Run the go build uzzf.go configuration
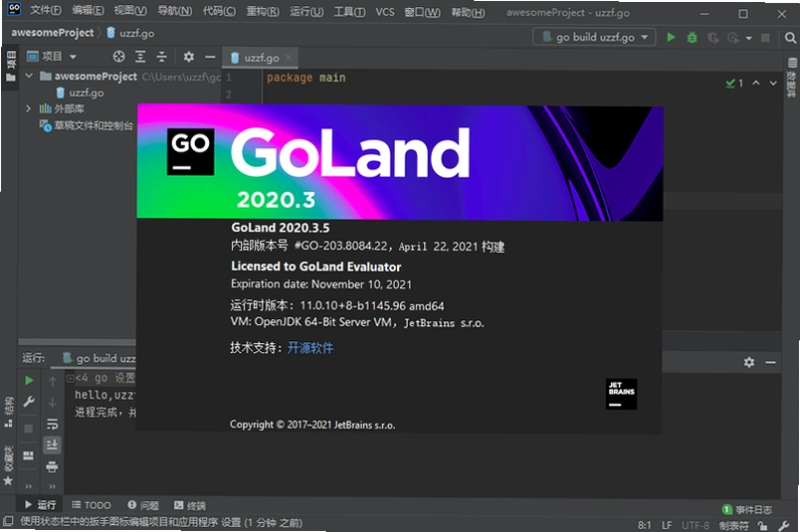This screenshot has height=532, width=800. point(671,37)
